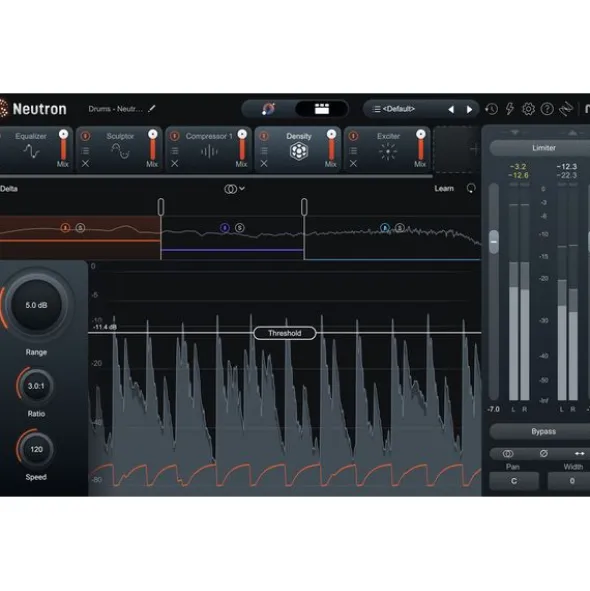Go to the next preset

[469, 110]
